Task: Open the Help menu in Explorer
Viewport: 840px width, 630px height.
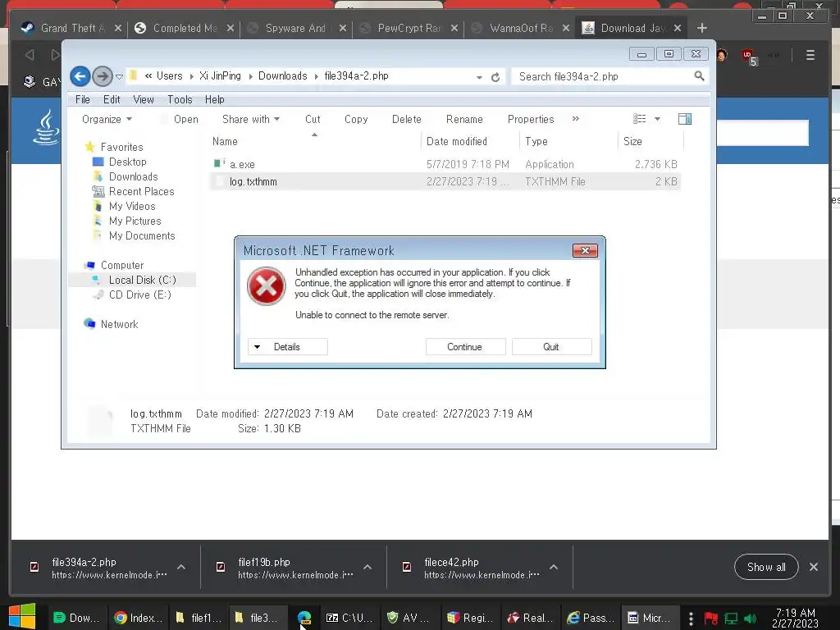Action: tap(214, 99)
